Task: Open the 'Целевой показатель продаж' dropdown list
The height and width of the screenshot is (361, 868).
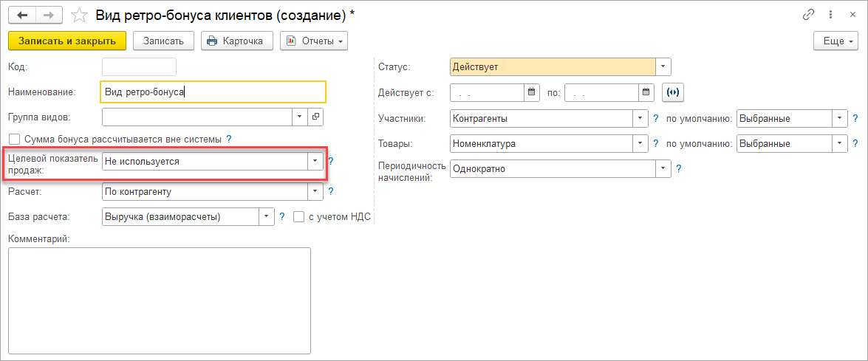Action: pos(315,161)
